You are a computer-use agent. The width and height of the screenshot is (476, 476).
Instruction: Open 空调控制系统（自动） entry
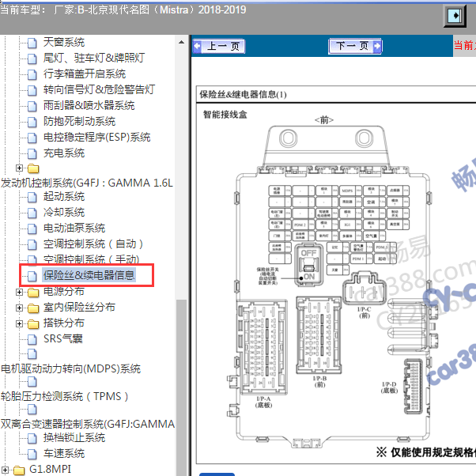point(93,244)
